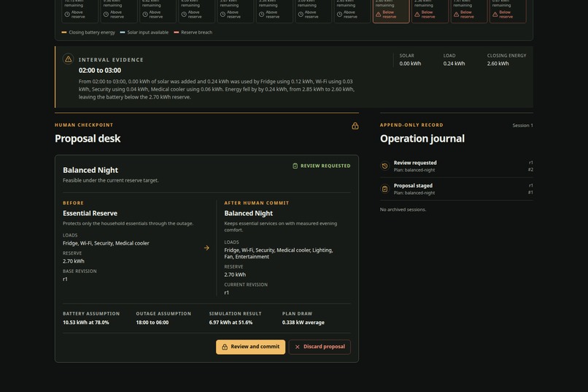
Task: Click the Session 1 label
Action: pos(522,126)
